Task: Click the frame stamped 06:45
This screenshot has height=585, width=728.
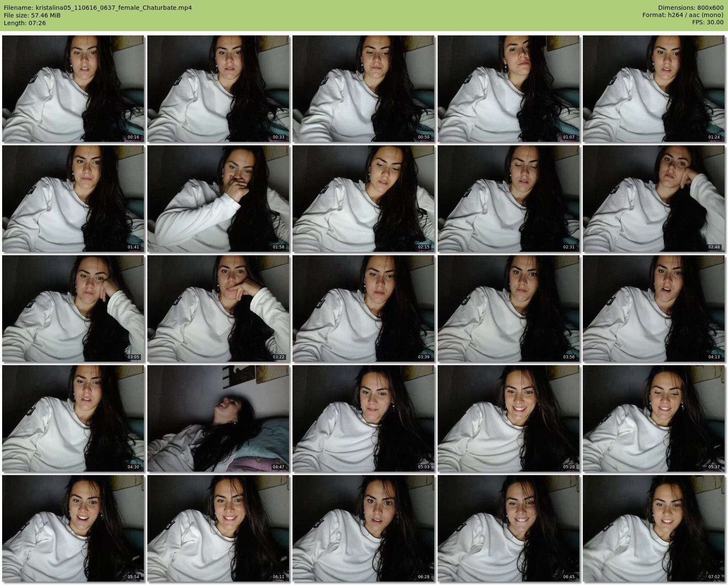Action: [x=509, y=528]
